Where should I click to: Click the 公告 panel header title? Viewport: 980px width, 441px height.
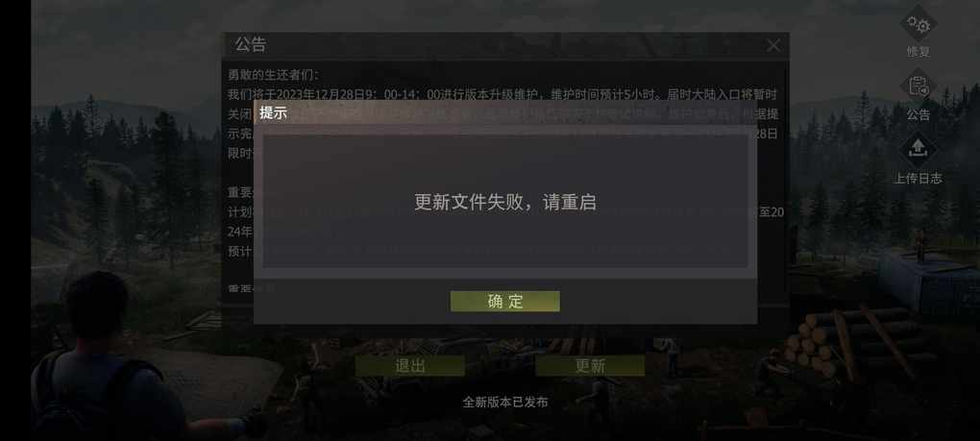coord(251,45)
